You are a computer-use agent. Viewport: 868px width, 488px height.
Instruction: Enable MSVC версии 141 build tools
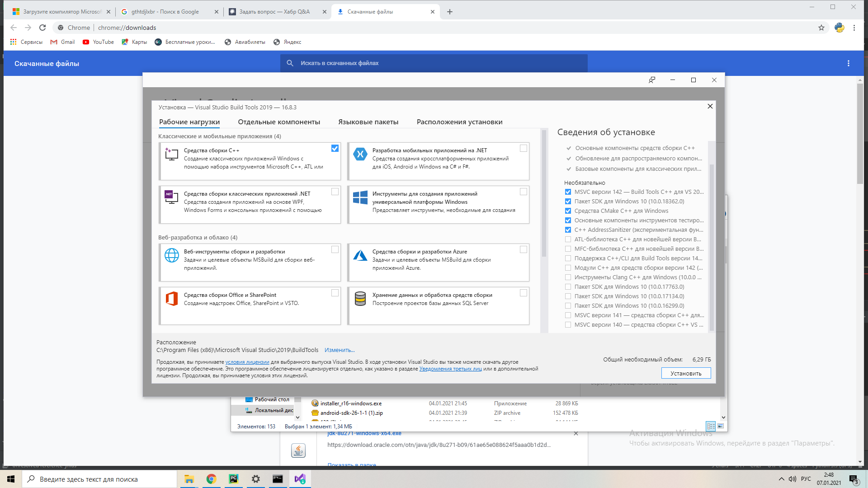[568, 315]
